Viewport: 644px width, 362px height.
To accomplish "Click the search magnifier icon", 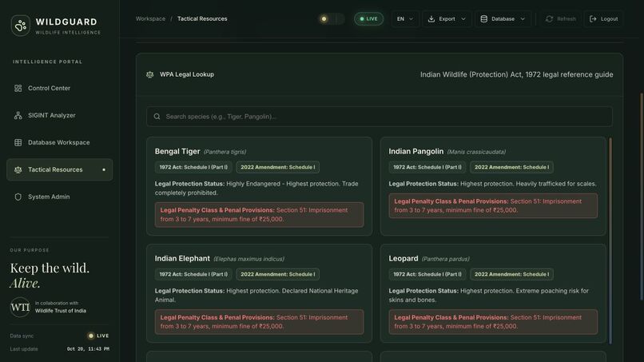I will coord(157,117).
